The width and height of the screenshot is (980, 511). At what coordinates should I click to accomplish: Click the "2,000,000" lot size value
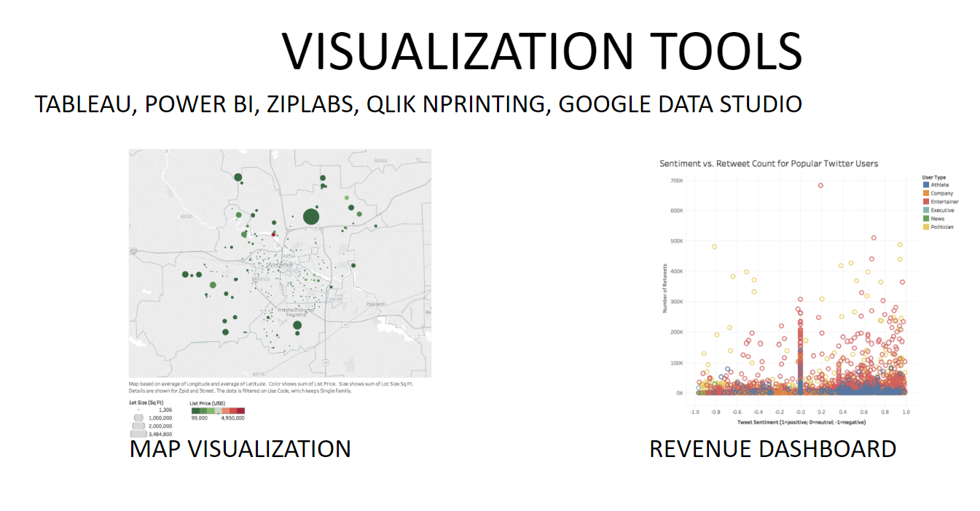[x=160, y=426]
